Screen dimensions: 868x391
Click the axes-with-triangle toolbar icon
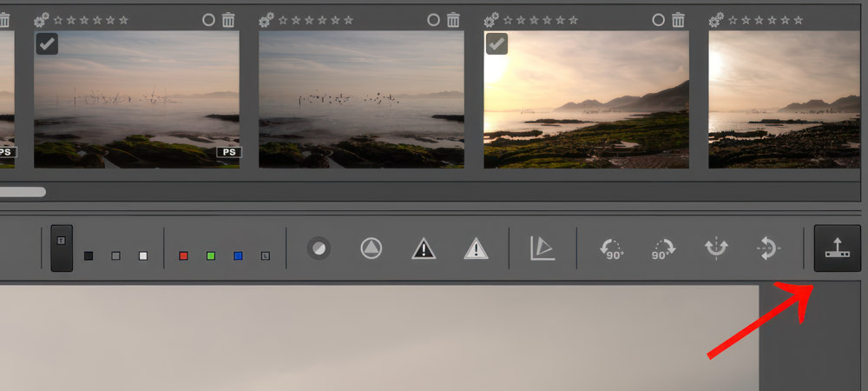(x=542, y=249)
